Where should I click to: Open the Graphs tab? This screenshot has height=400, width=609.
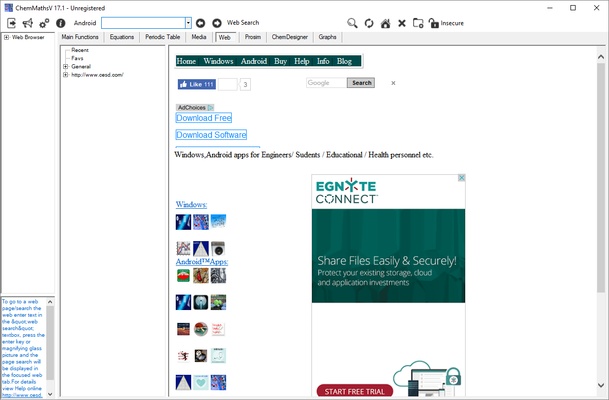[327, 37]
